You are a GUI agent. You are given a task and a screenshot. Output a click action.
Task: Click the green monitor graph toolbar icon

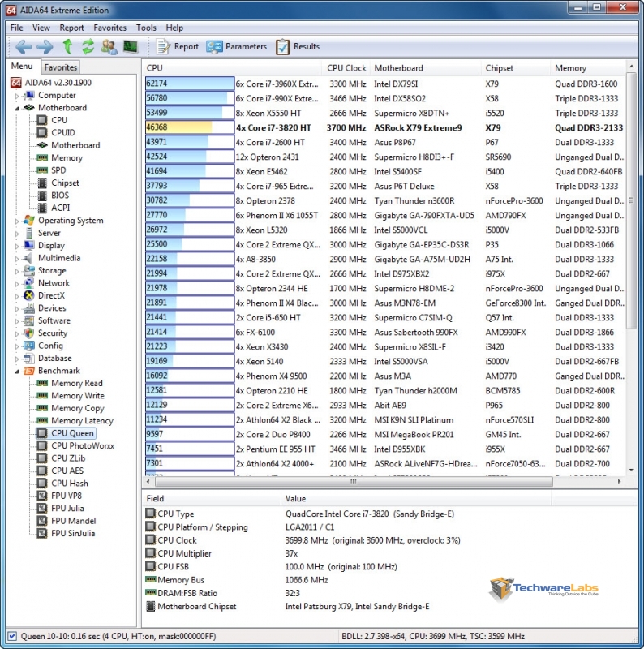[131, 46]
